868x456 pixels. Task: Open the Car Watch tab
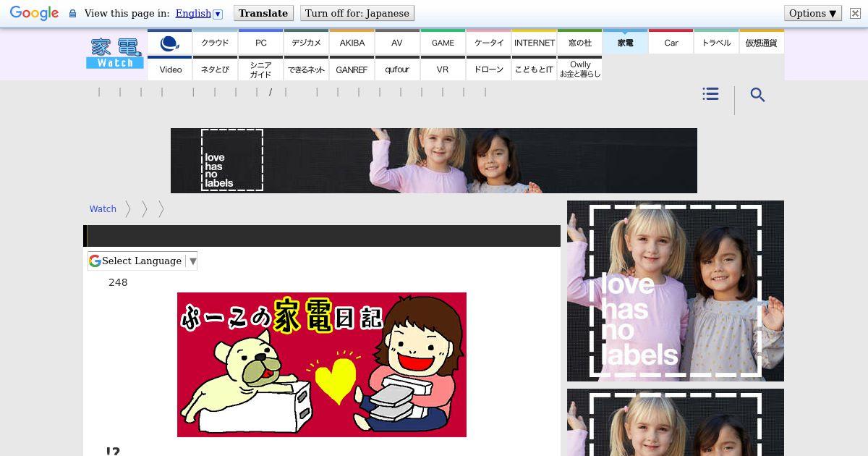671,43
